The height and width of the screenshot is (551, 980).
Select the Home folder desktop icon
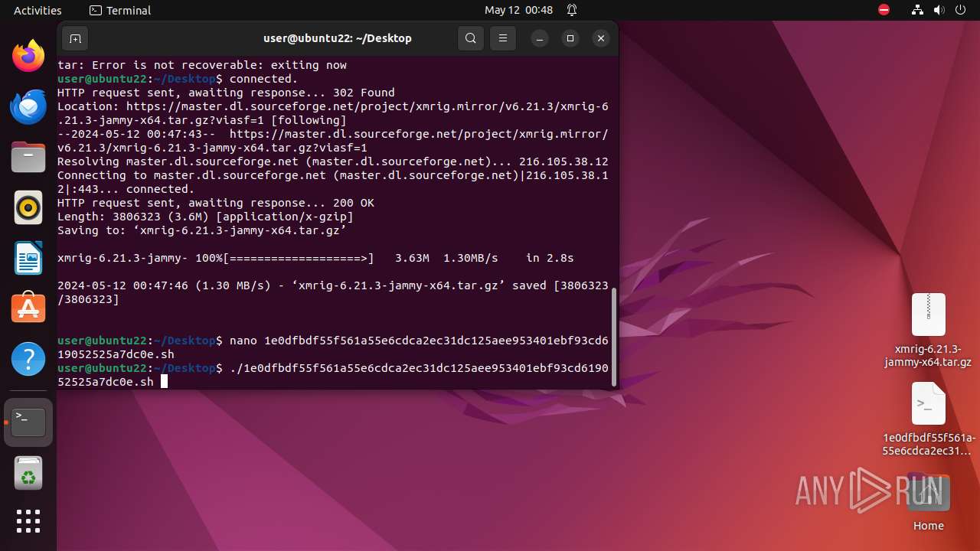point(928,504)
